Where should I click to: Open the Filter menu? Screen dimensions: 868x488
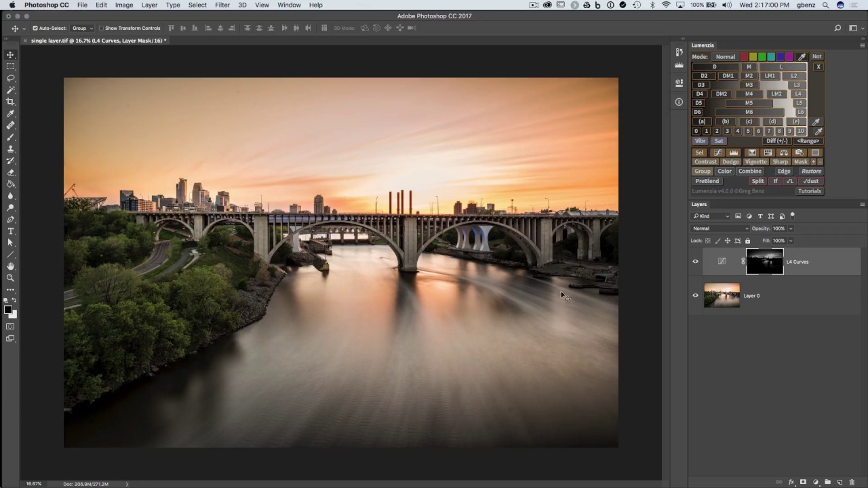tap(222, 5)
